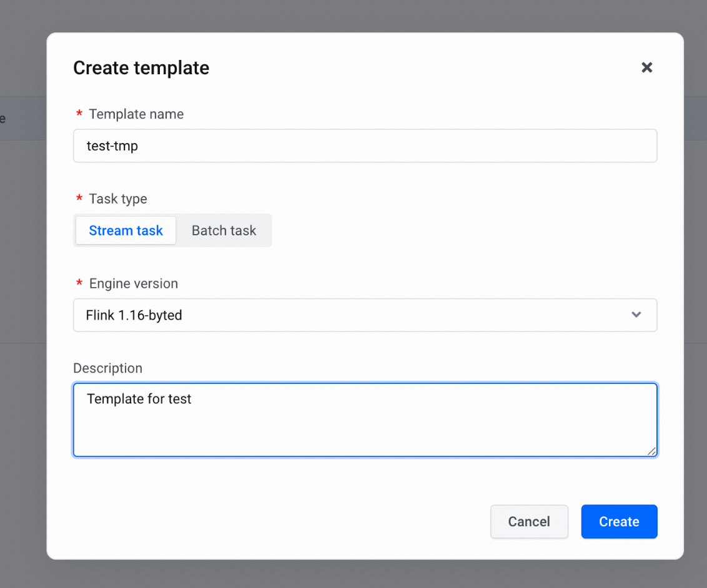Open the Flink 1.16-byted engine dropdown
This screenshot has height=588, width=707.
pos(365,315)
